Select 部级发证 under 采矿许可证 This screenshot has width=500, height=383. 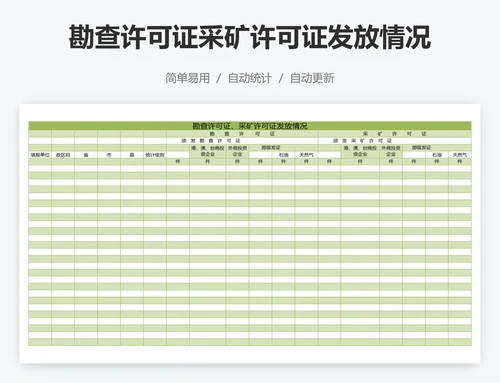(422, 147)
